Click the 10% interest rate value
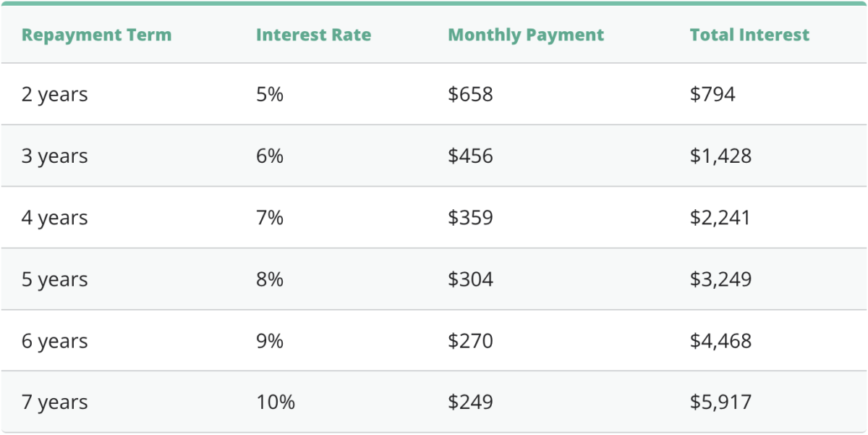 coord(276,402)
